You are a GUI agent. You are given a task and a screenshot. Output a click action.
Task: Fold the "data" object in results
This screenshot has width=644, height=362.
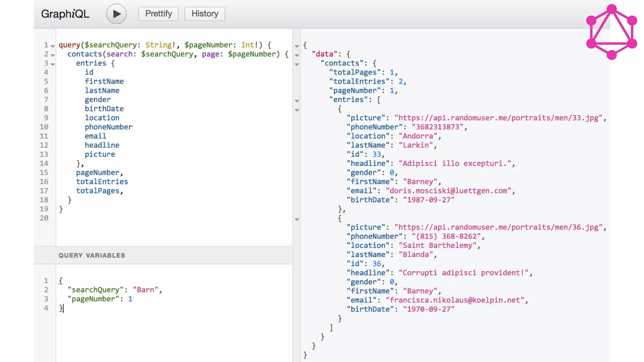click(297, 55)
